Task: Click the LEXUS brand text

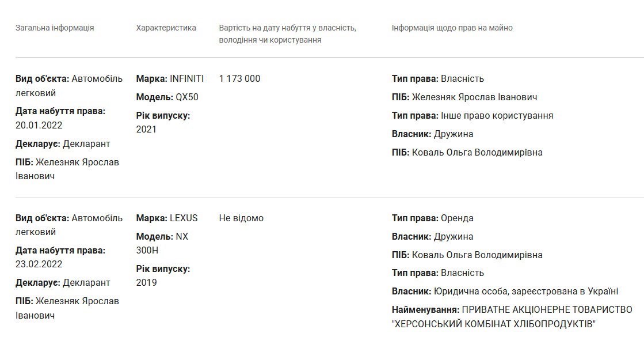Action: 184,218
